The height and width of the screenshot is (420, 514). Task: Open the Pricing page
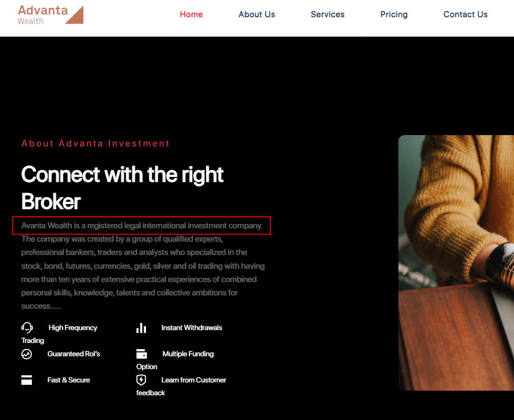tap(394, 14)
